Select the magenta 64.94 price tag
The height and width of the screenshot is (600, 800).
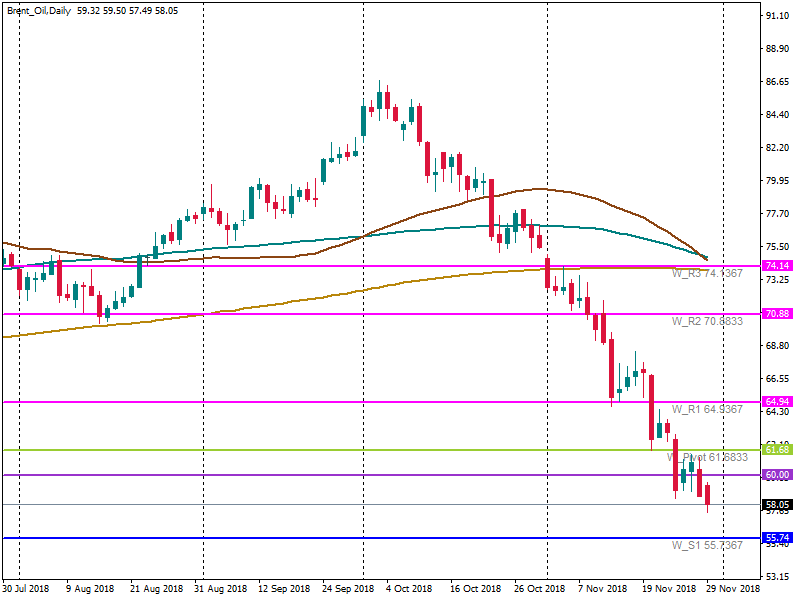click(778, 402)
